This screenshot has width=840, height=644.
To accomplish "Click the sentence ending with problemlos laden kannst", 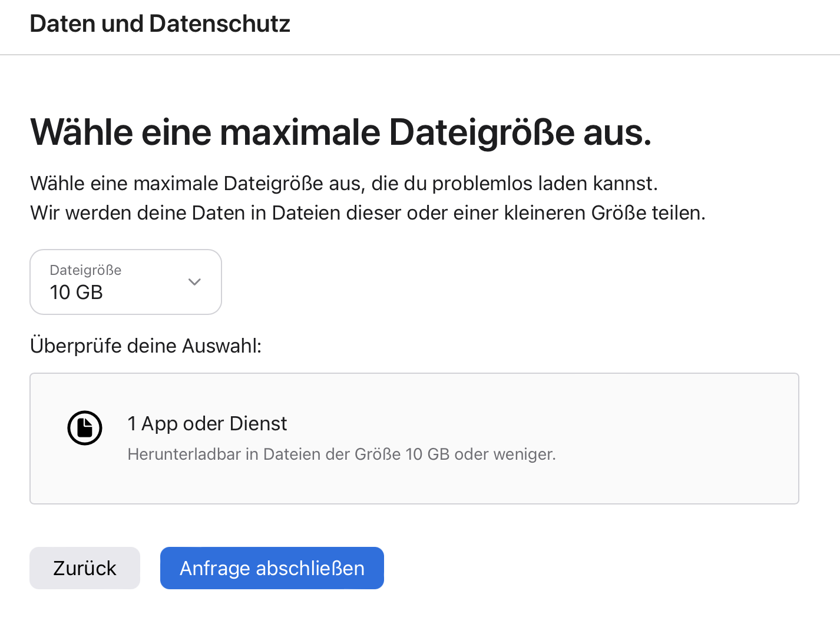I will 343,184.
